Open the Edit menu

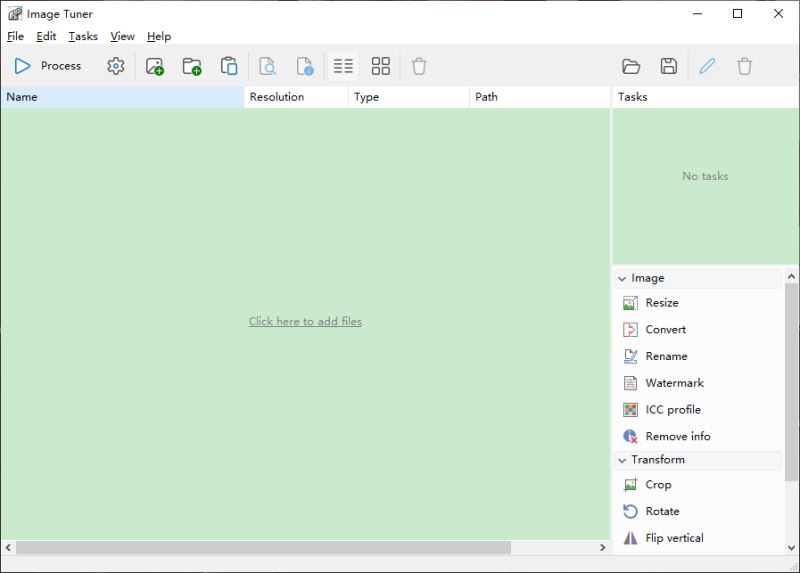point(46,36)
